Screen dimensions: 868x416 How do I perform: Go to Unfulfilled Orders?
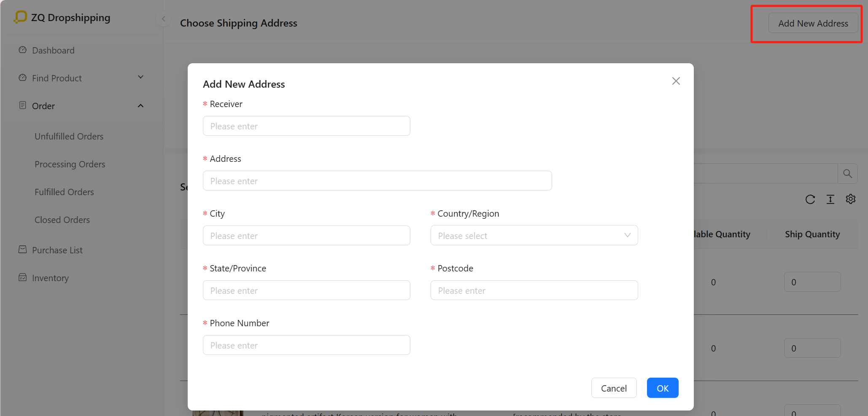(69, 136)
